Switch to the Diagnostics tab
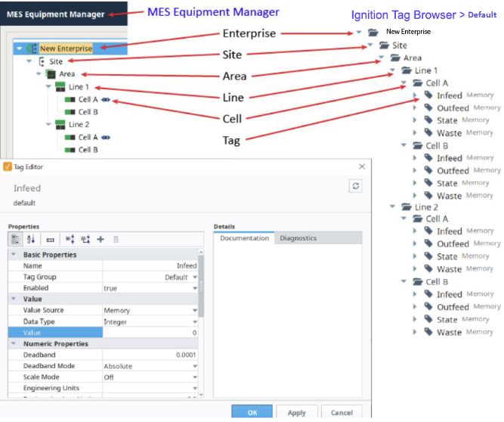Screen dimensions: 504x422 coord(298,238)
